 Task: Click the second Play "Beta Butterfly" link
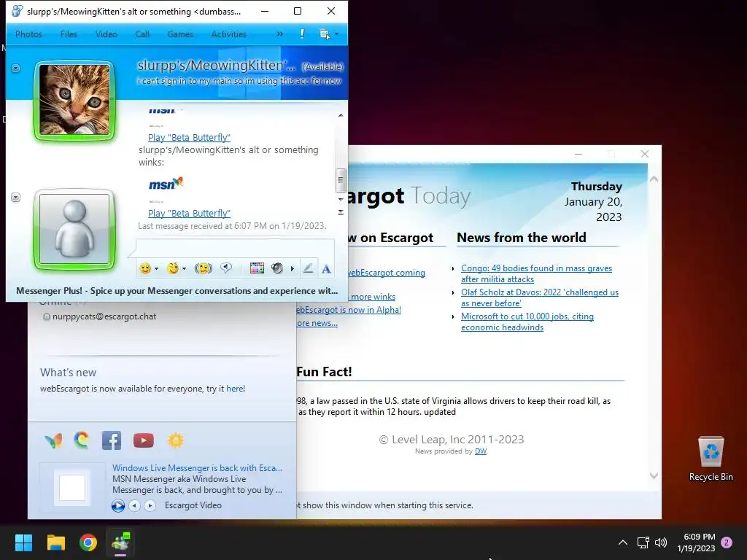pos(189,214)
